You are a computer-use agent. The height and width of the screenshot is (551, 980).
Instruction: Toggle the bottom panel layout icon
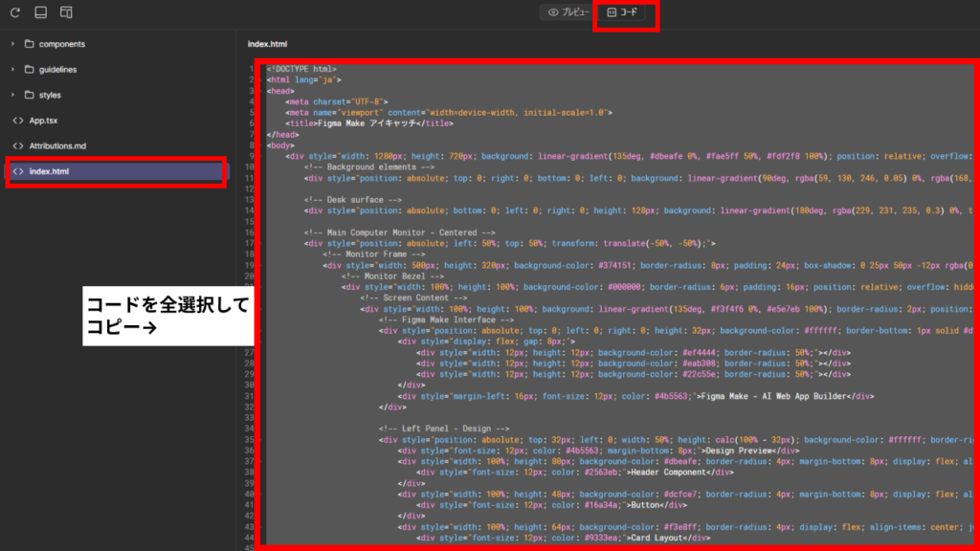pyautogui.click(x=40, y=12)
